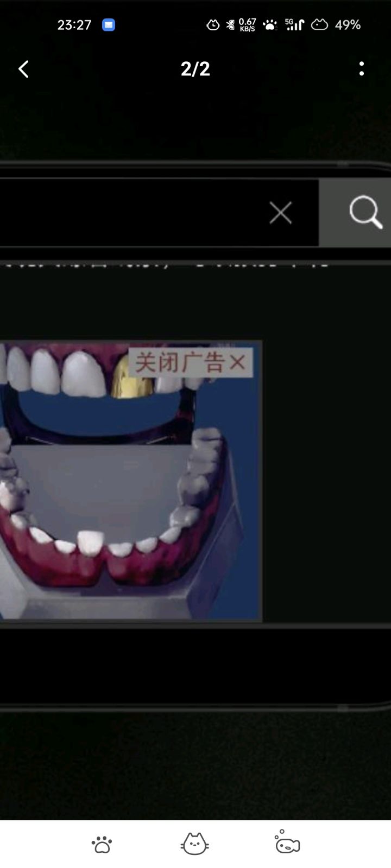The width and height of the screenshot is (391, 868).
Task: Tap the 0.67 KB/S network speed indicator
Action: tap(247, 24)
